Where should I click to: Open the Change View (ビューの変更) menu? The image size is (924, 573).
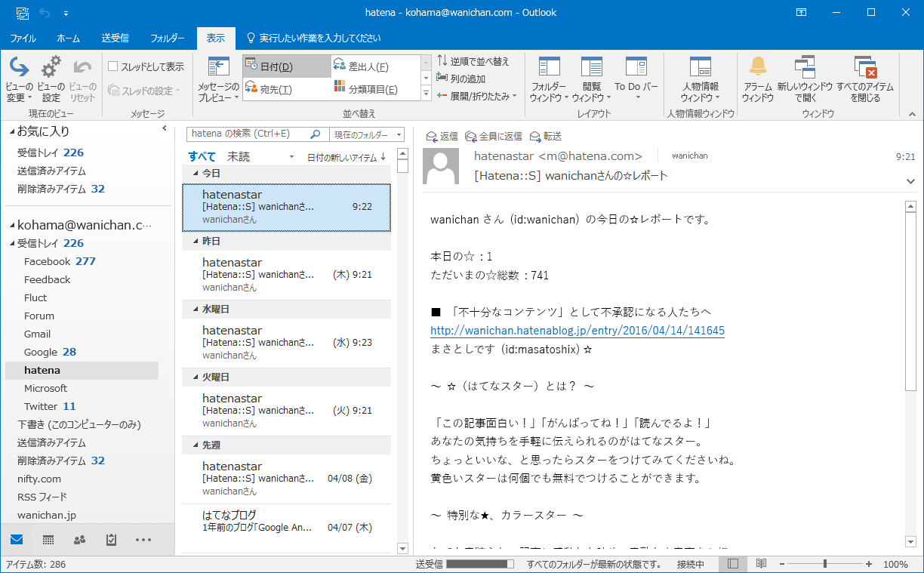point(19,79)
